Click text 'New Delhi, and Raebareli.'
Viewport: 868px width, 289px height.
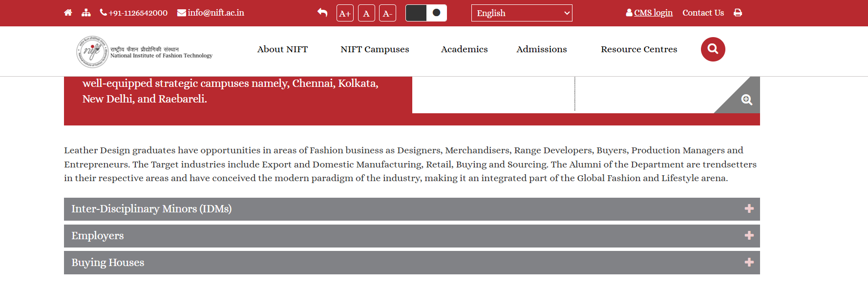point(145,99)
